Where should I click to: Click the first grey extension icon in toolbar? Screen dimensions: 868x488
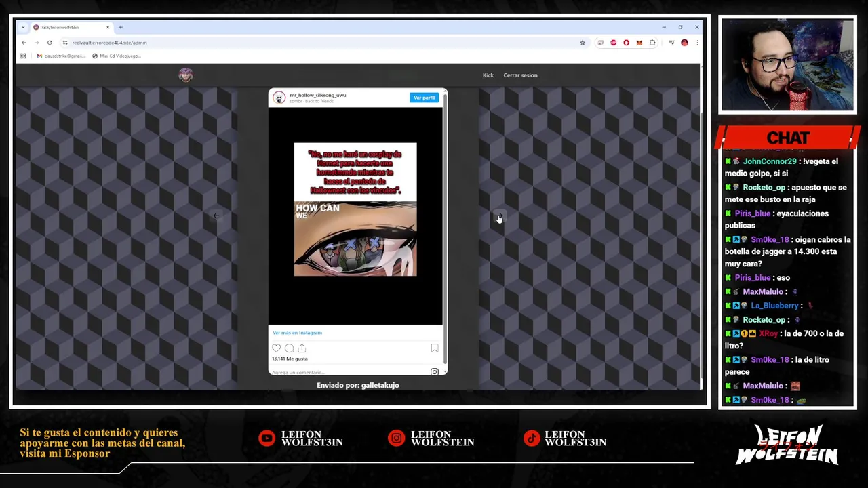pyautogui.click(x=600, y=43)
